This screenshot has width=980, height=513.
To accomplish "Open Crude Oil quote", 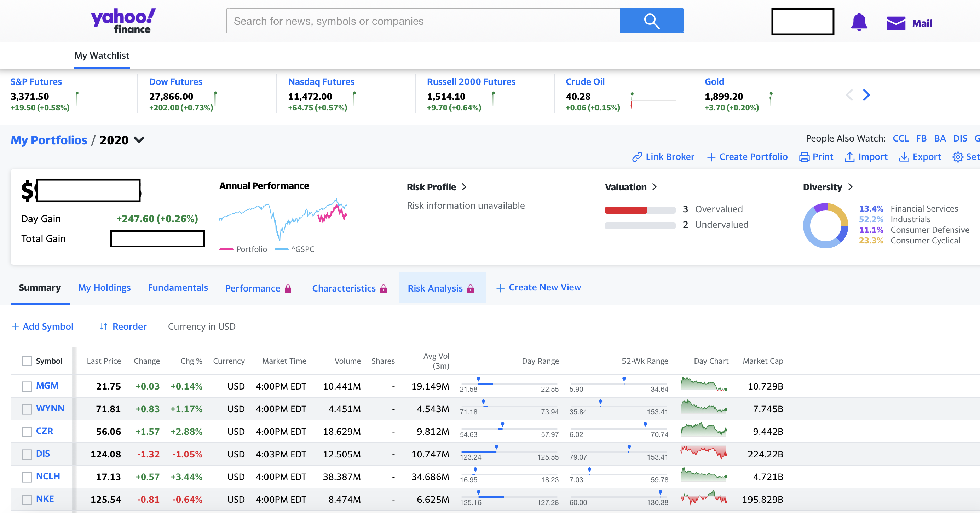I will 585,82.
